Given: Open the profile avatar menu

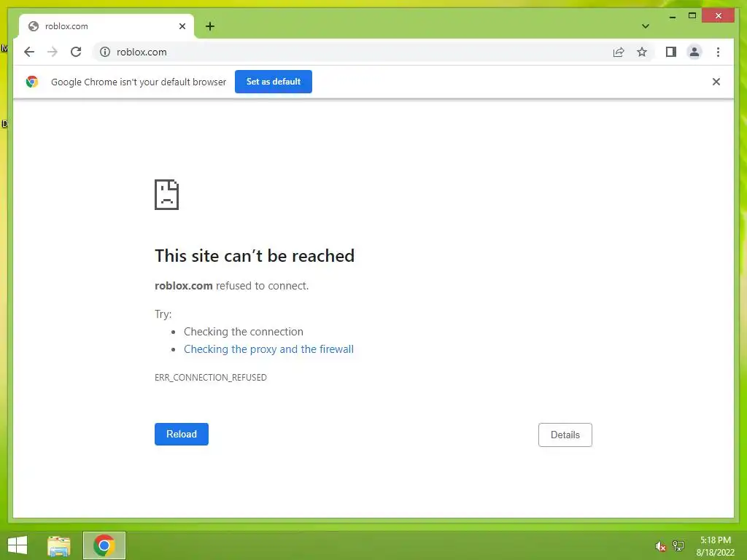Looking at the screenshot, I should coord(694,52).
